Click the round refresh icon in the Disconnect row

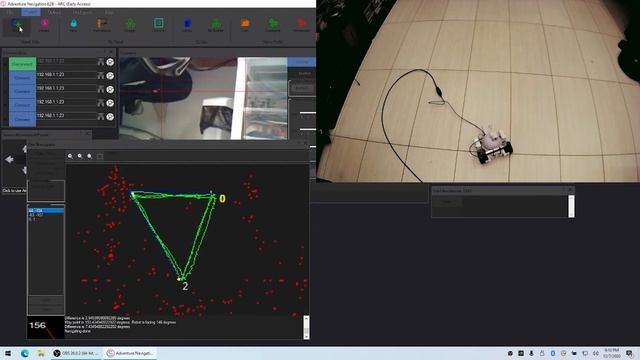pos(110,62)
